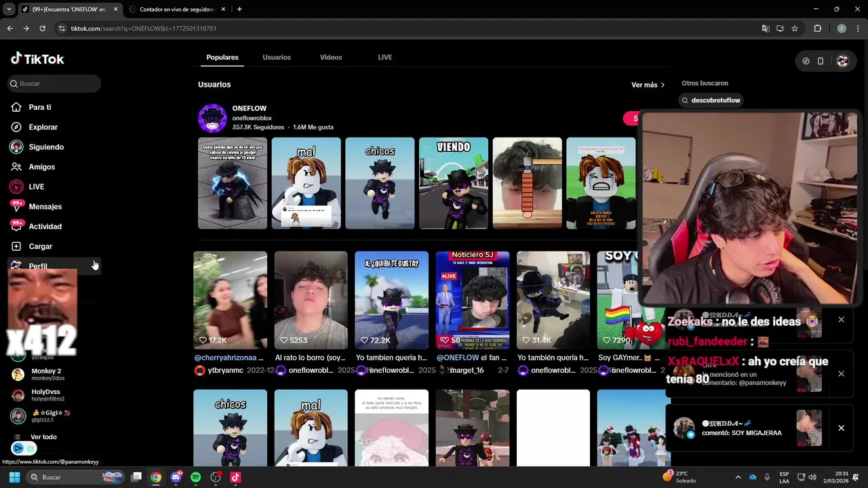Show hidden system tray icons
868x488 pixels.
[x=738, y=477]
